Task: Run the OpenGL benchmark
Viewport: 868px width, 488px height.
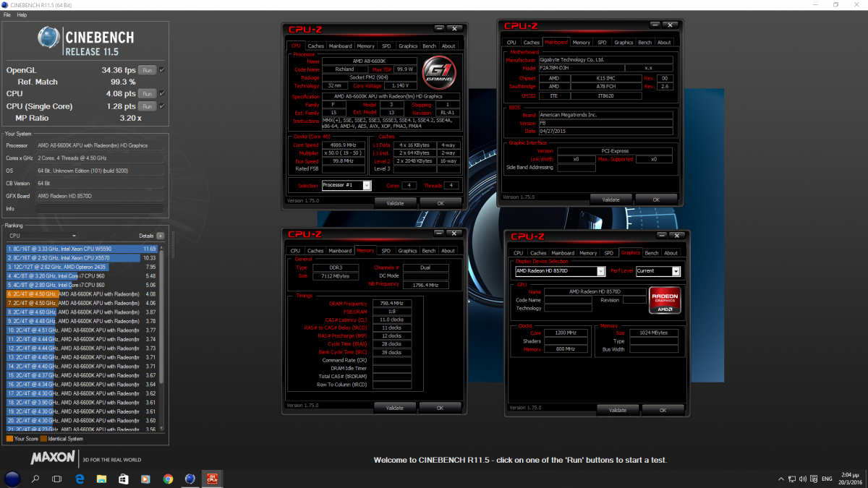Action: click(148, 70)
